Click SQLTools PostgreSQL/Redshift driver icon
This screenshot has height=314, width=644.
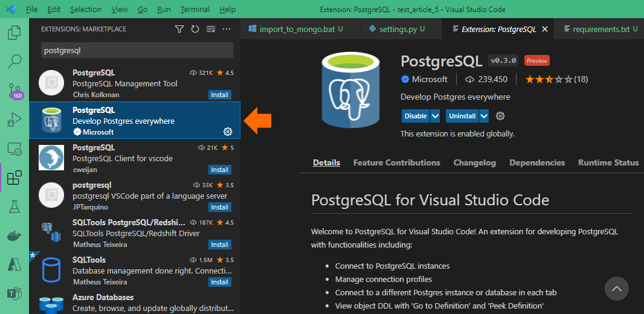[51, 232]
